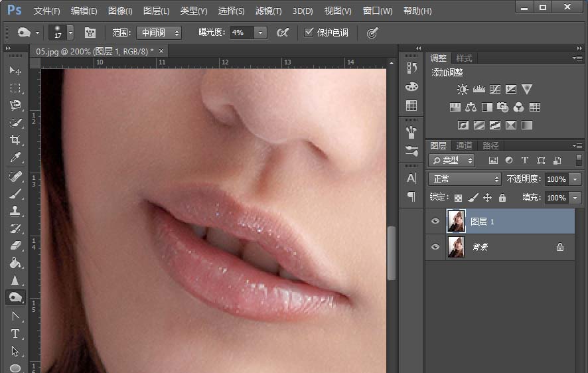This screenshot has height=373, width=588.
Task: Add a Brightness/Contrast adjustment
Action: [463, 89]
